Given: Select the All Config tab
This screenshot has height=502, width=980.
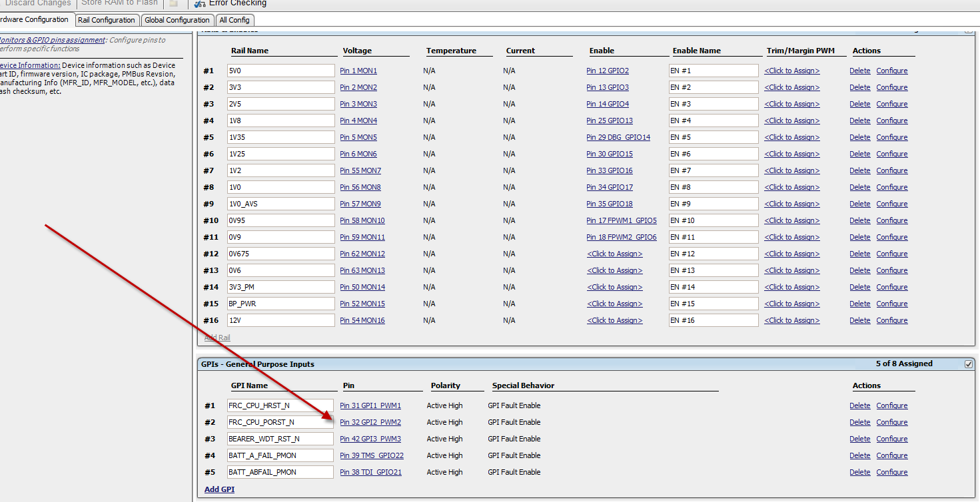Looking at the screenshot, I should 235,20.
